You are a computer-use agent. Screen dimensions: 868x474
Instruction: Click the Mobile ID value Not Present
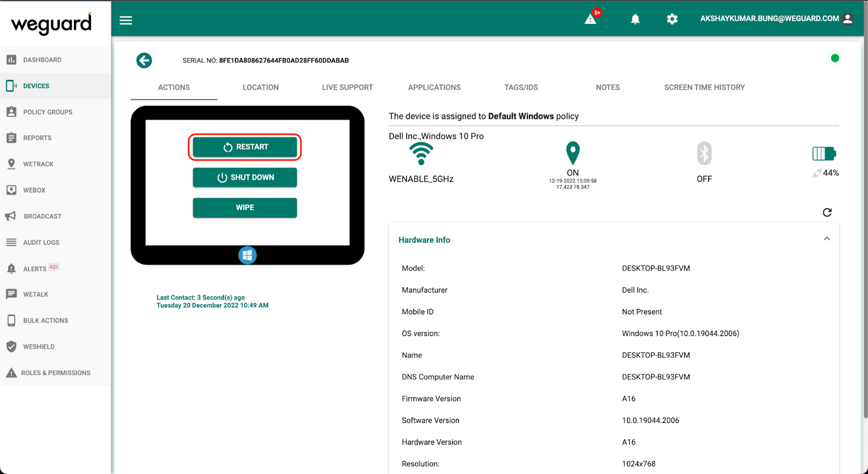642,312
